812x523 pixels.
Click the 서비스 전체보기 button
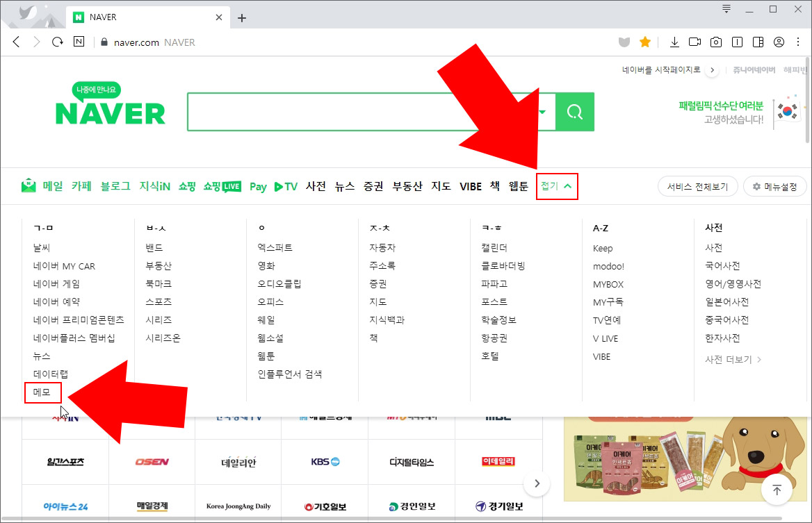coord(697,186)
